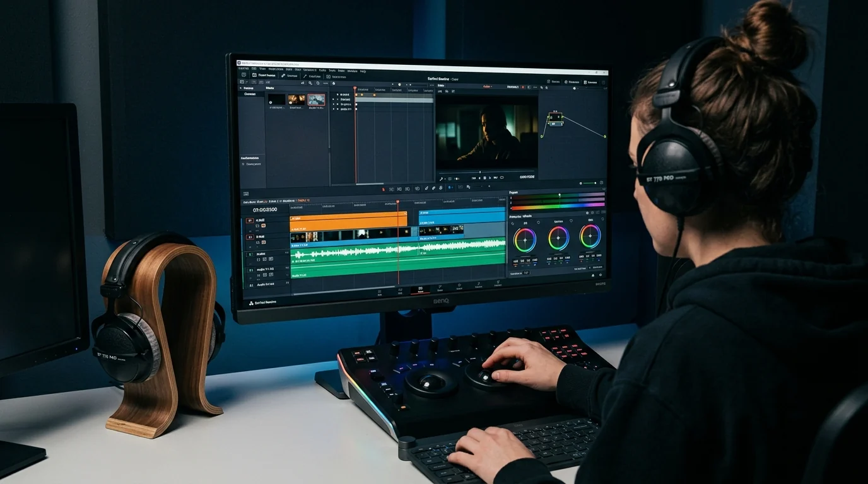
Task: Click the red playhead handle on the lower timeline ruler
Action: click(397, 202)
